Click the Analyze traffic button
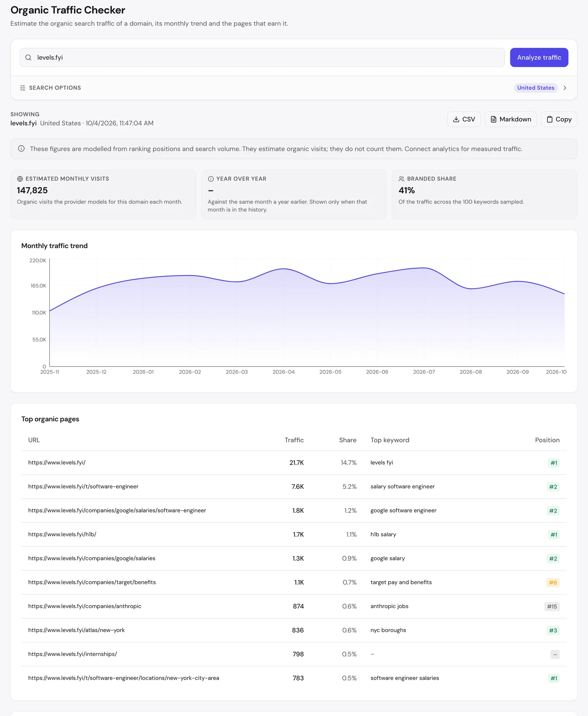The width and height of the screenshot is (588, 716). pos(539,58)
